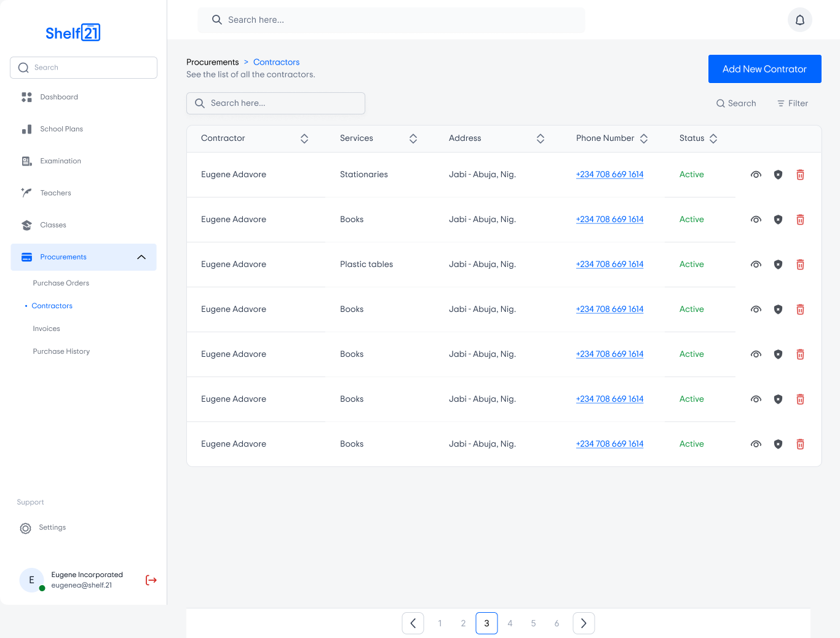Click shield icon in Plastic tables row

[x=778, y=265]
